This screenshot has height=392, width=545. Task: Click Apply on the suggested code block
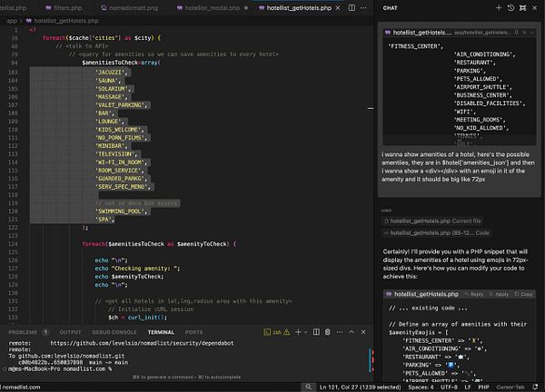coord(499,294)
